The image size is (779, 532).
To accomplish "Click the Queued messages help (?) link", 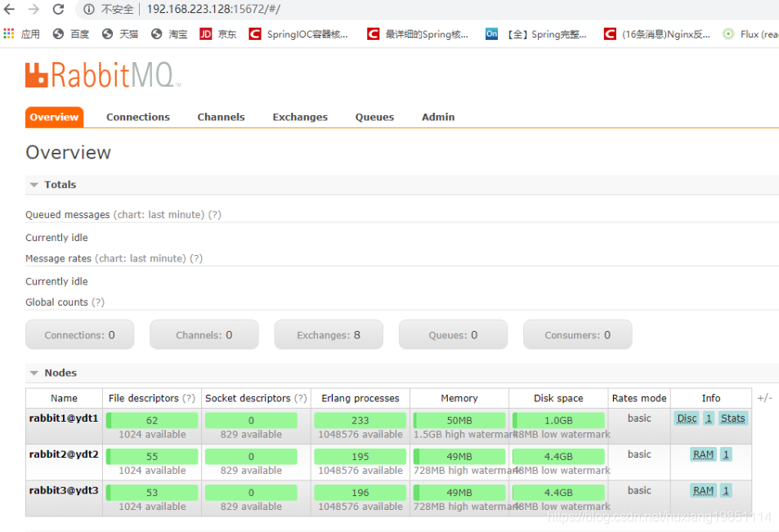I will [x=215, y=215].
